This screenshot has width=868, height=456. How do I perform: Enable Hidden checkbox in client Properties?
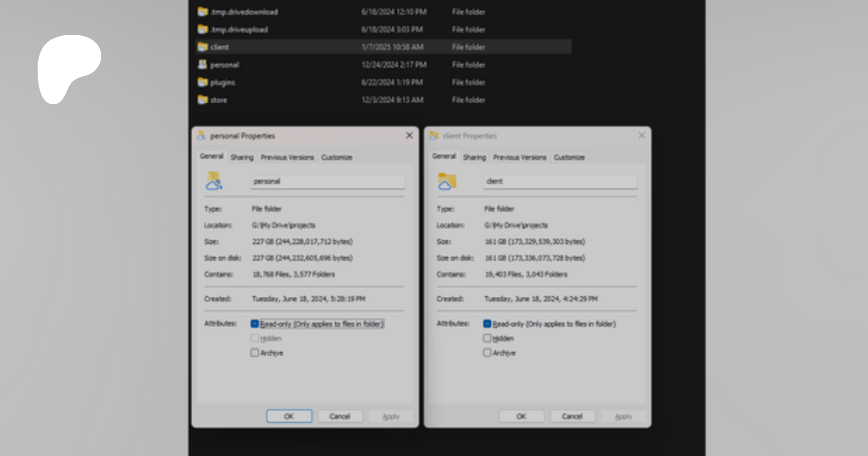click(487, 338)
